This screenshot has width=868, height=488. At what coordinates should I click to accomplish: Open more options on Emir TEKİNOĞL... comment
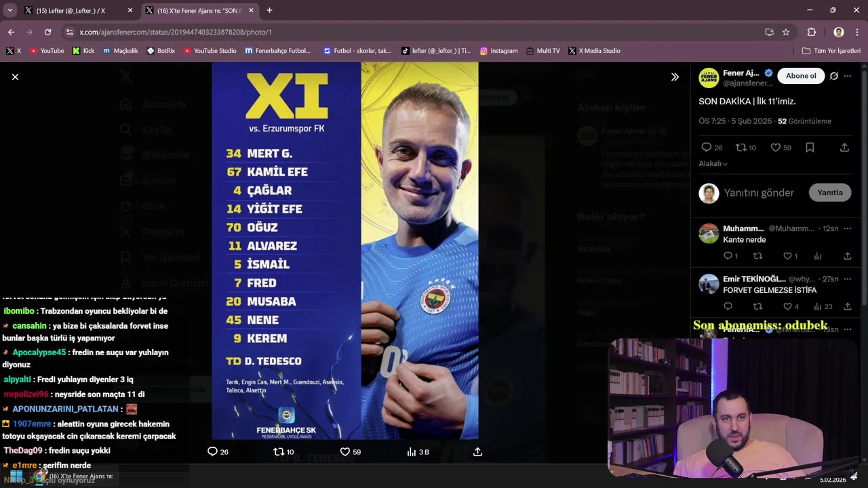point(848,279)
